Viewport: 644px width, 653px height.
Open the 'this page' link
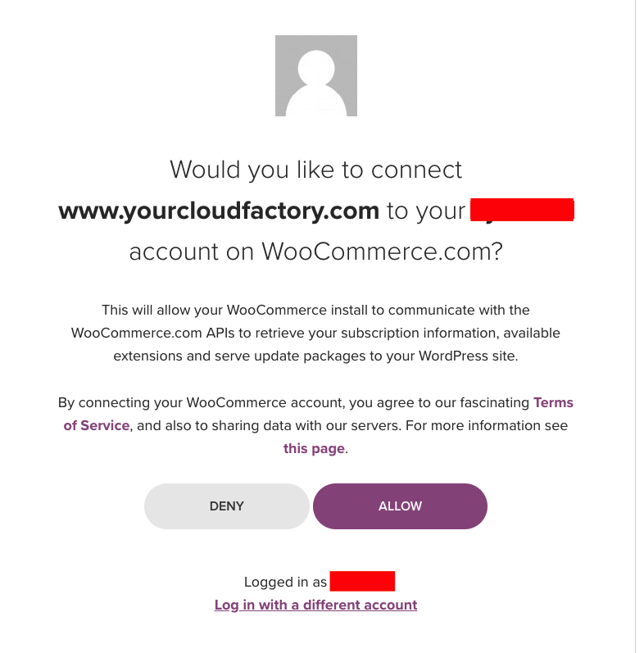coord(314,448)
